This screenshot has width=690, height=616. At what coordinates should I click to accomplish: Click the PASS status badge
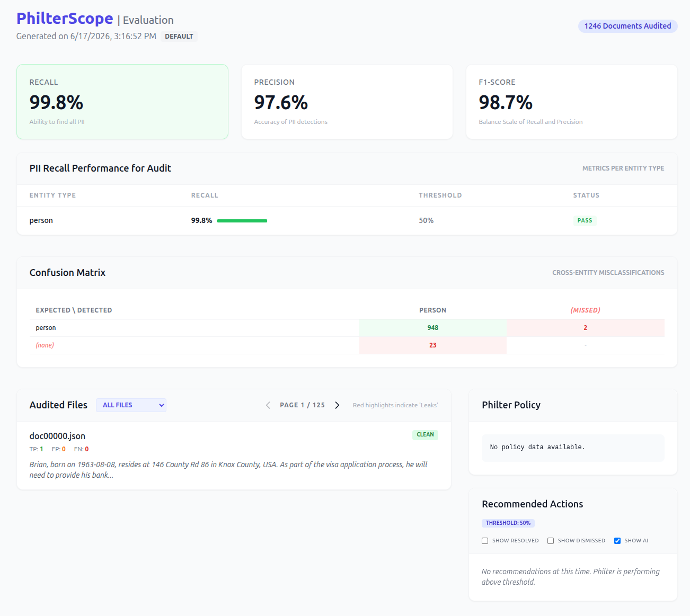point(585,220)
